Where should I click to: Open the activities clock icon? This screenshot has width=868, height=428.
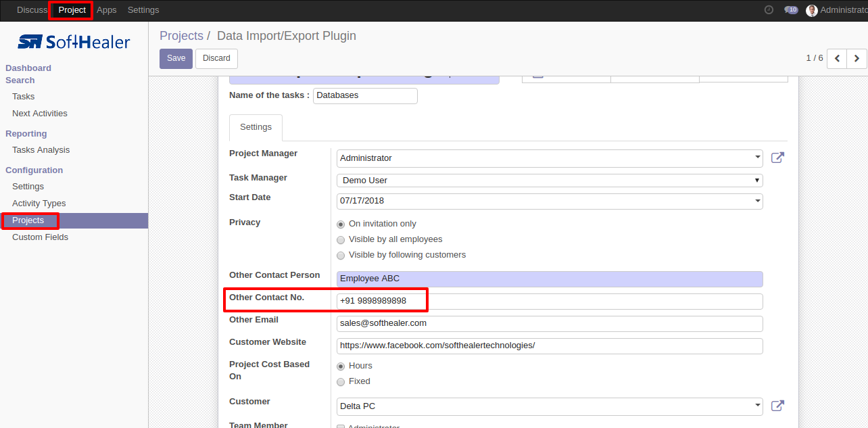coord(769,10)
